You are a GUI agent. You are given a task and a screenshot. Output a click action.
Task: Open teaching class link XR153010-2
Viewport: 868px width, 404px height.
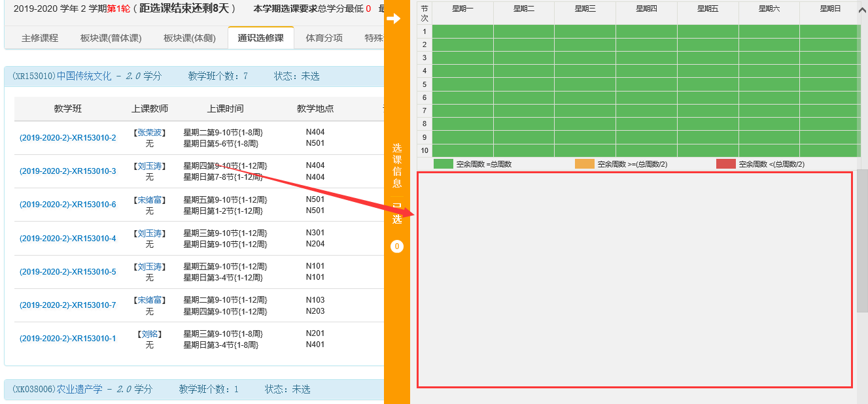click(x=67, y=138)
